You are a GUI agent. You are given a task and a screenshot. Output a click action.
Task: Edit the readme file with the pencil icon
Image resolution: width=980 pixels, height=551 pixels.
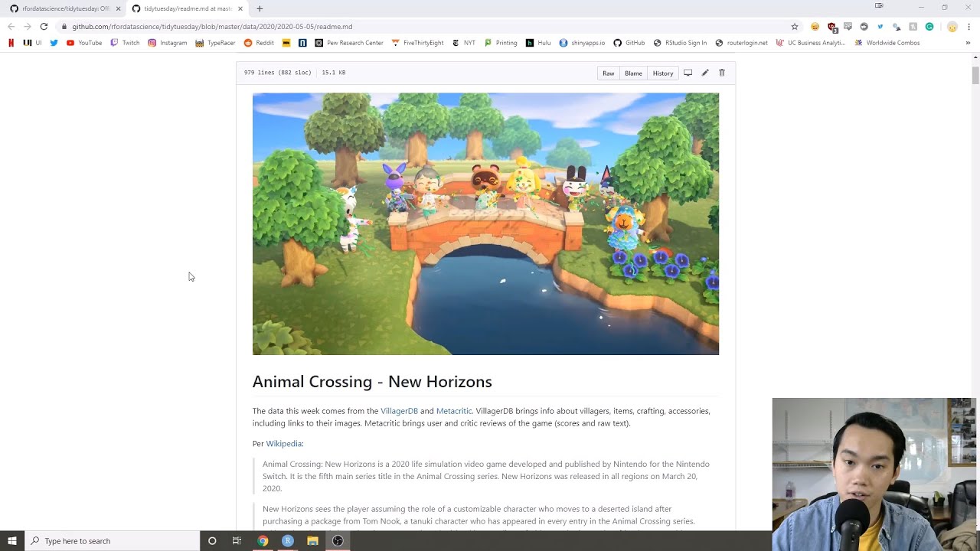point(705,73)
